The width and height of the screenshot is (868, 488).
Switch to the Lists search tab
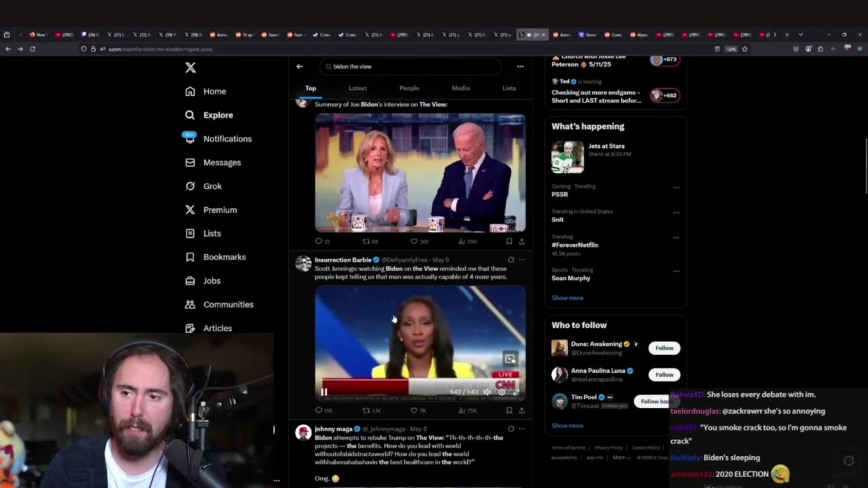(x=509, y=88)
